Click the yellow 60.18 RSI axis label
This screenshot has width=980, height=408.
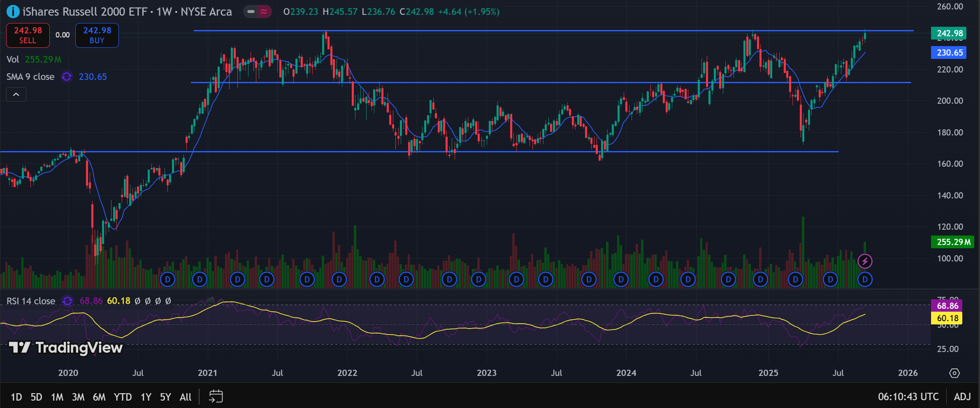pos(947,318)
